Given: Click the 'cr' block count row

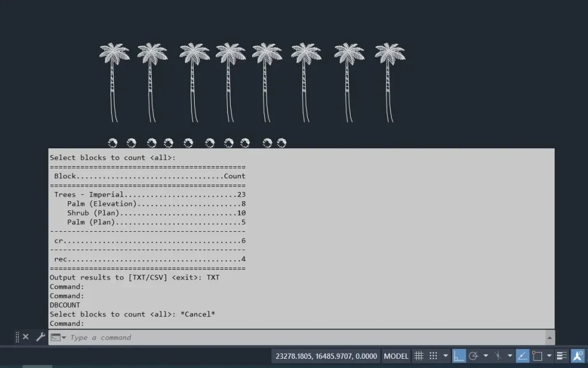Looking at the screenshot, I should (x=150, y=240).
